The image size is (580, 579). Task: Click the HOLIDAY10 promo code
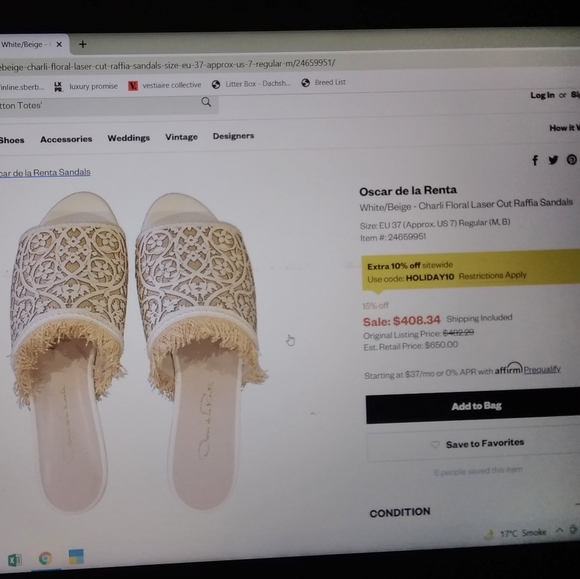point(430,277)
